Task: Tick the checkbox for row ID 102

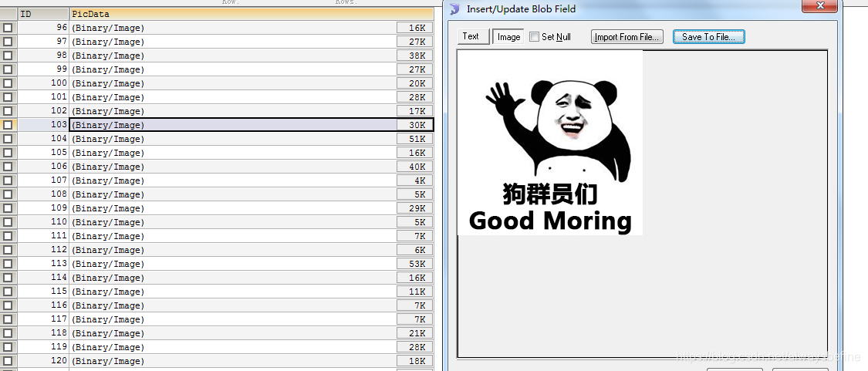Action: 8,111
